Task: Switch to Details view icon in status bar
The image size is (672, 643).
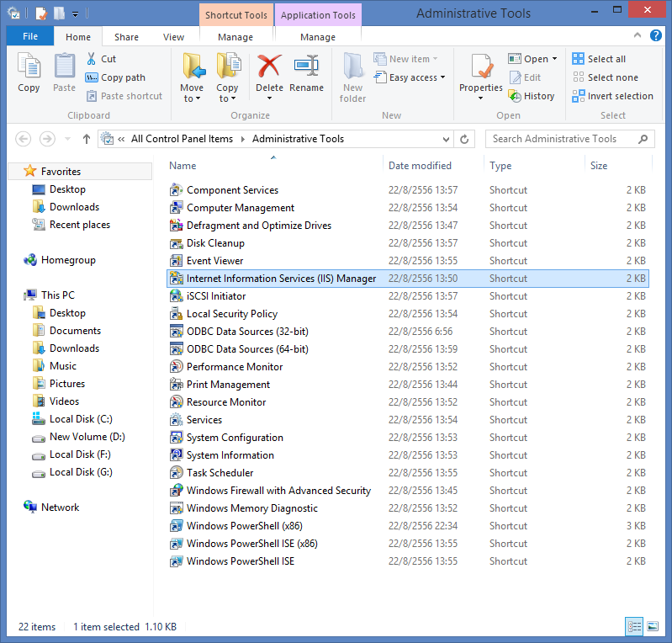Action: coord(634,627)
